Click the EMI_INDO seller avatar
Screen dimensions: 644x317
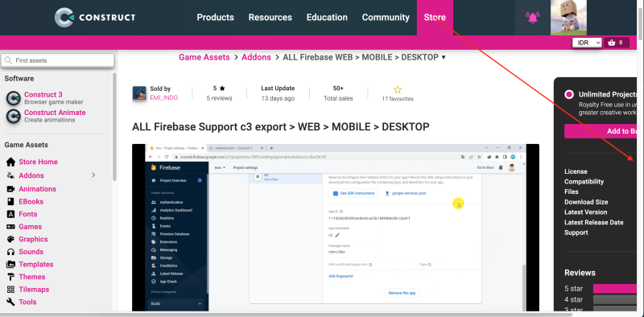click(139, 93)
